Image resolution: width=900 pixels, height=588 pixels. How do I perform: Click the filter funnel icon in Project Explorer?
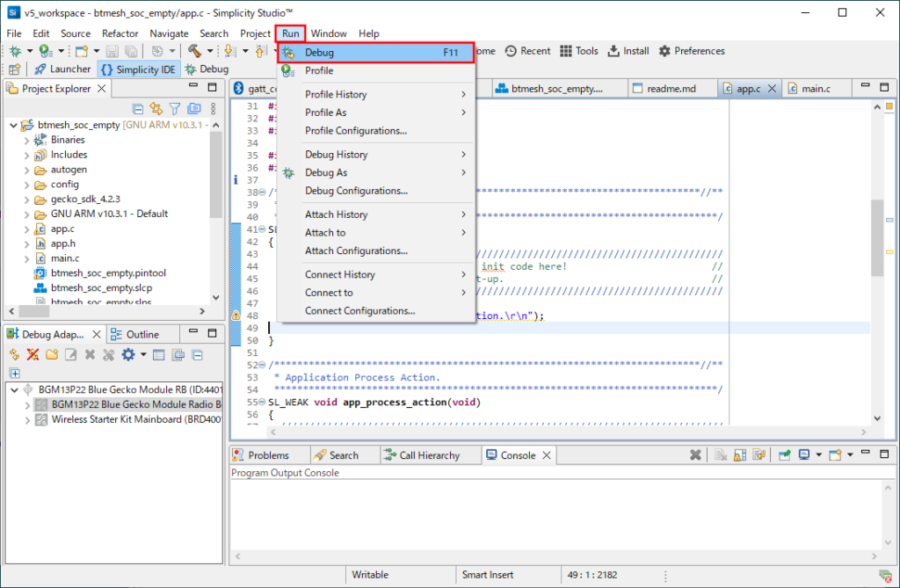(x=175, y=109)
